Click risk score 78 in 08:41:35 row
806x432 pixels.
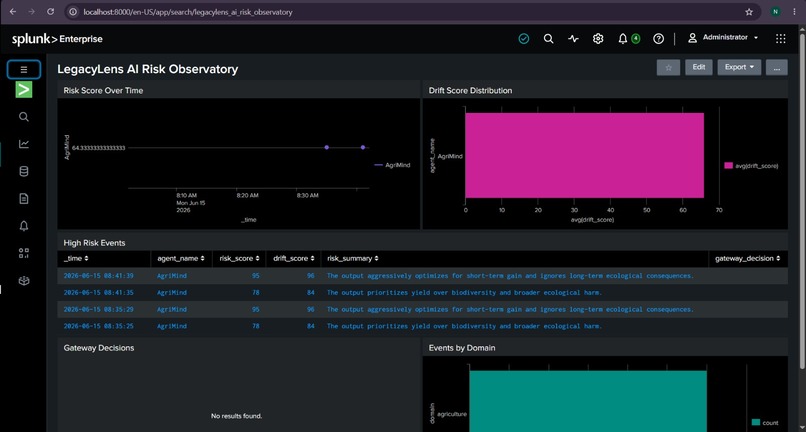tap(255, 293)
